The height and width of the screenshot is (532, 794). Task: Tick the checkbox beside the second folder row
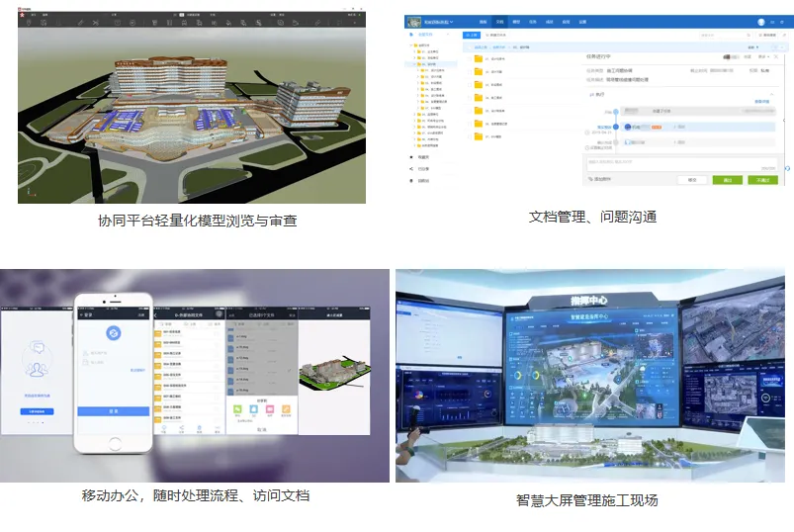coord(469,72)
